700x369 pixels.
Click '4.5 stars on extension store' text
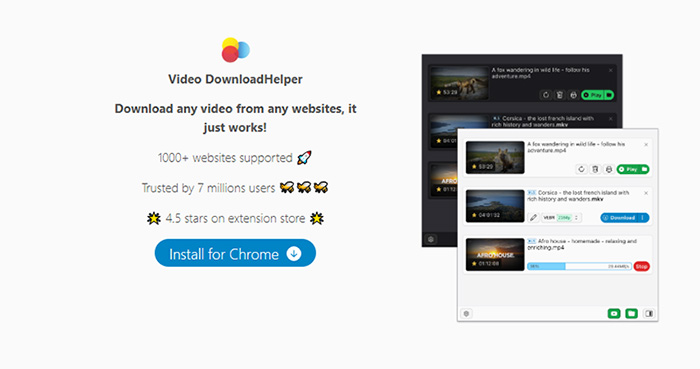235,218
